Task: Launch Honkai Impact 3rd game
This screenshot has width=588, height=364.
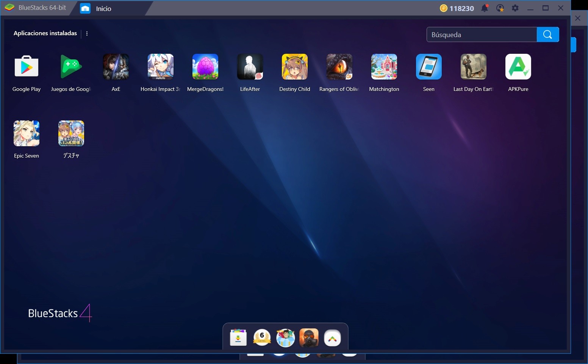Action: pyautogui.click(x=161, y=67)
